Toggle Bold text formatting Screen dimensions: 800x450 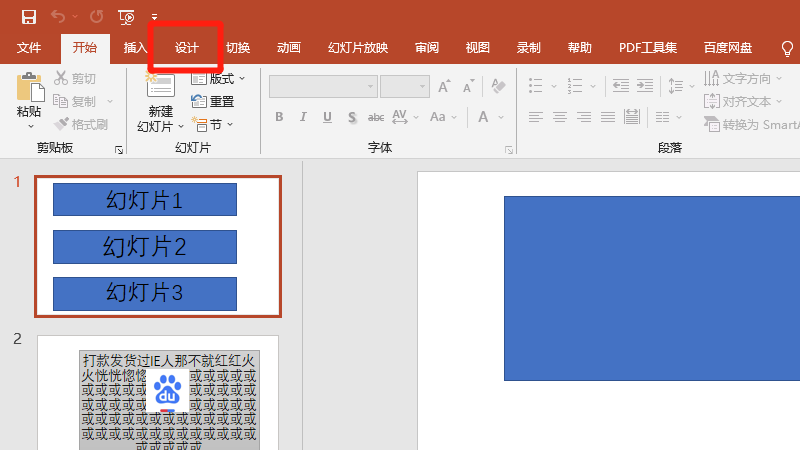(279, 117)
